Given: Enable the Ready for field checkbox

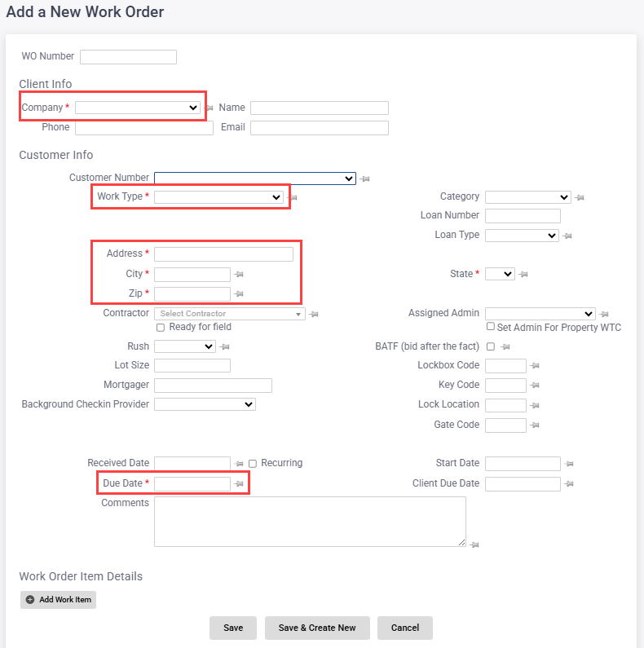Looking at the screenshot, I should [x=161, y=328].
